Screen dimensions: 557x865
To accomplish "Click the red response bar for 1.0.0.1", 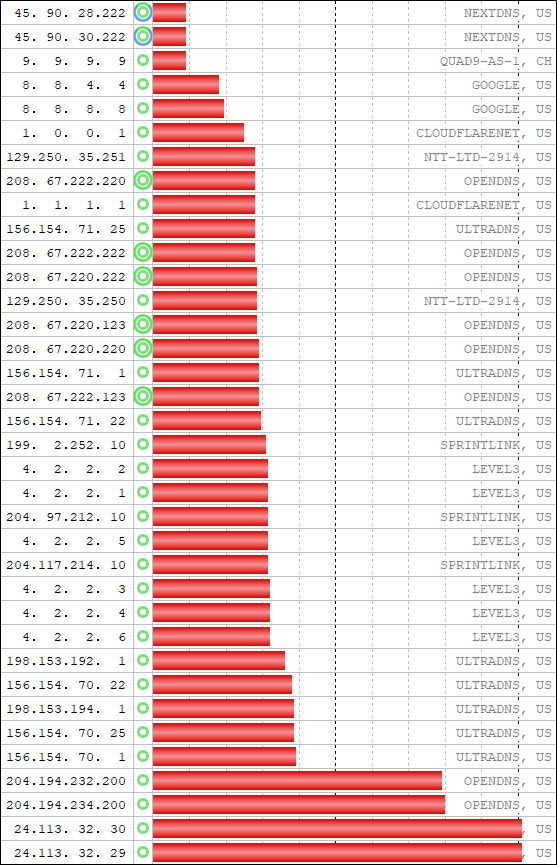I will (198, 132).
